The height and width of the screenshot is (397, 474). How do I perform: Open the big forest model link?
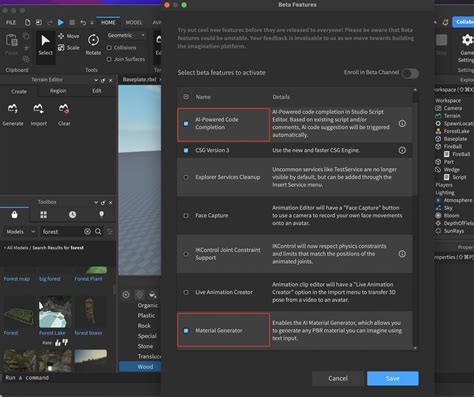click(x=50, y=279)
